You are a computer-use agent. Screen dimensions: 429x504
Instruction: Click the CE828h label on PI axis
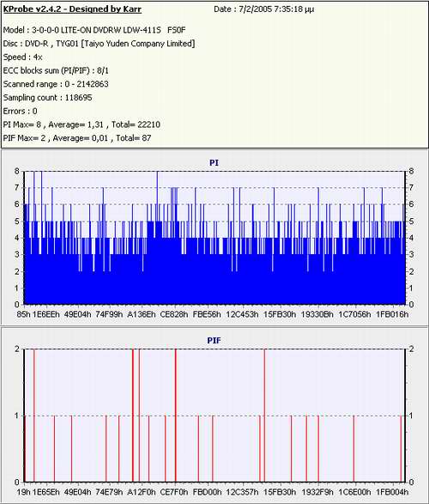pyautogui.click(x=173, y=314)
